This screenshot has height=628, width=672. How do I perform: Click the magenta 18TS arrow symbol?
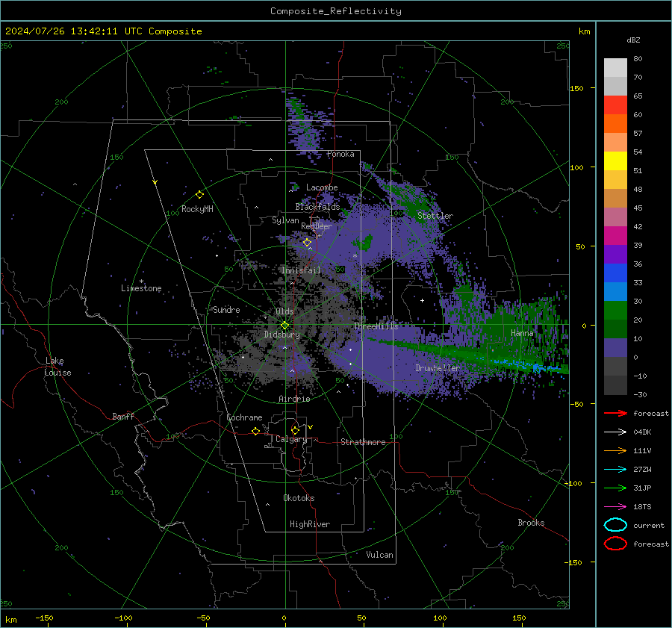pos(615,507)
